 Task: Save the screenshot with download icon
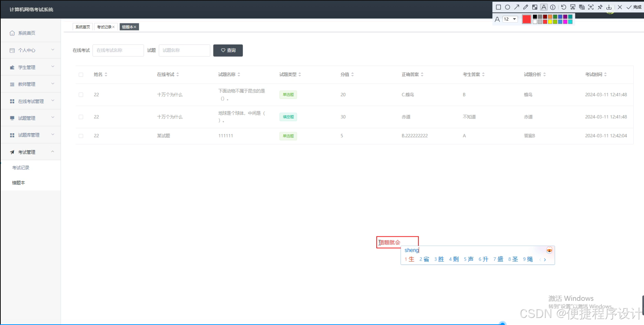pyautogui.click(x=609, y=7)
